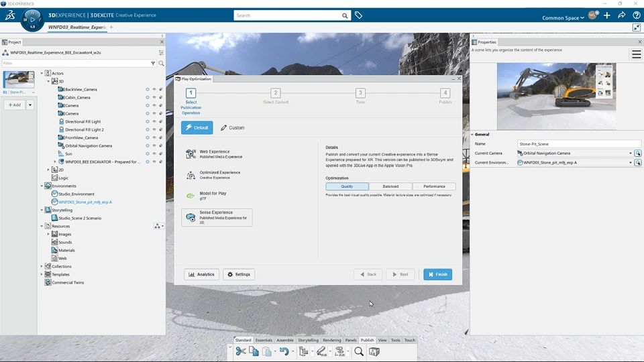Collapse the 3D tree node

[48, 81]
